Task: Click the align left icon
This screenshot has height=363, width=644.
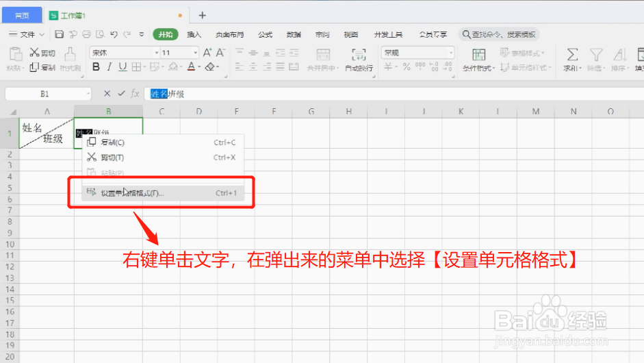Action: [240, 66]
